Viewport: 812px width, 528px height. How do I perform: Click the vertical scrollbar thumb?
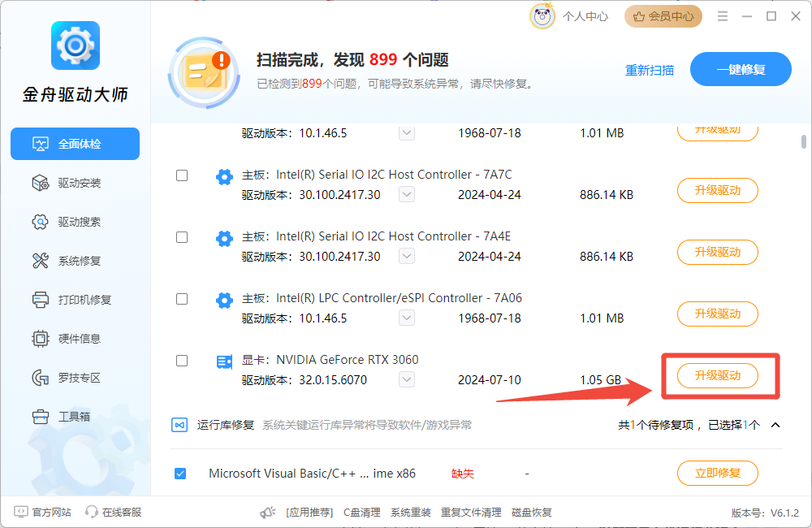tap(803, 141)
